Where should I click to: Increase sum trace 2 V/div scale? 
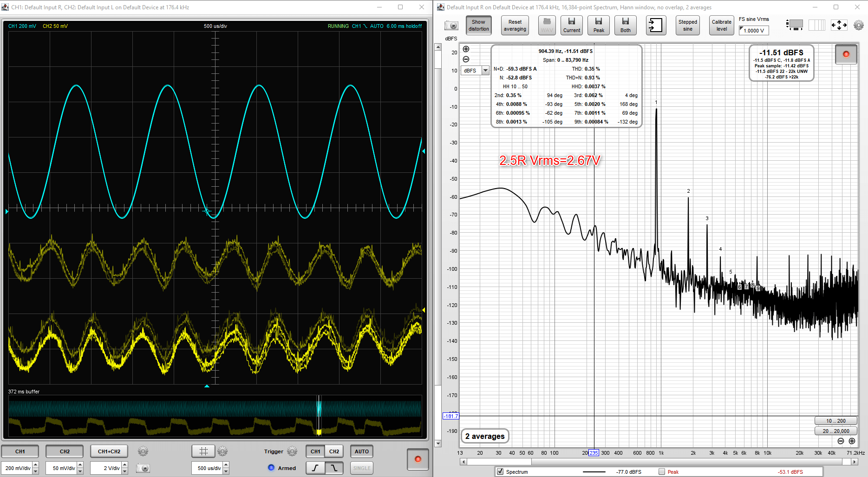click(x=125, y=465)
